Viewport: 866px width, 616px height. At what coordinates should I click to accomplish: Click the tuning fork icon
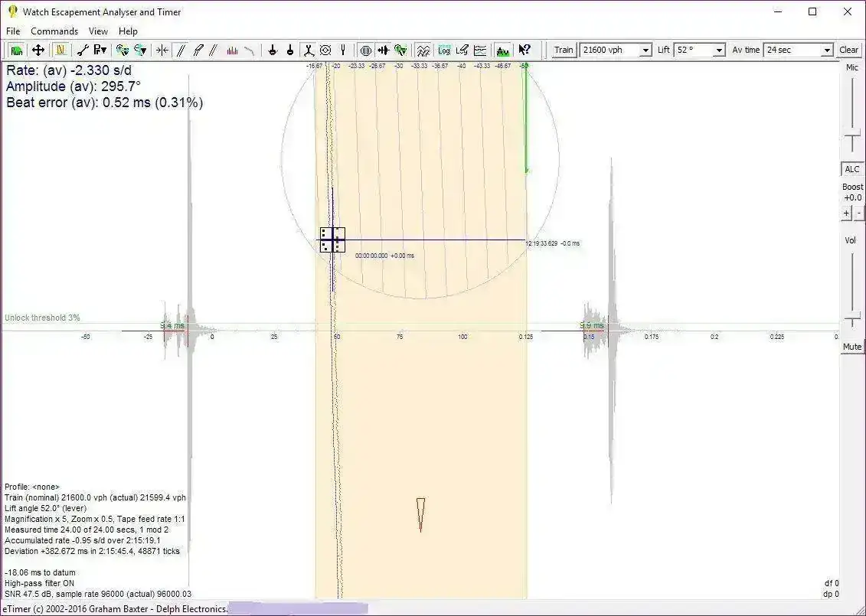tap(343, 50)
